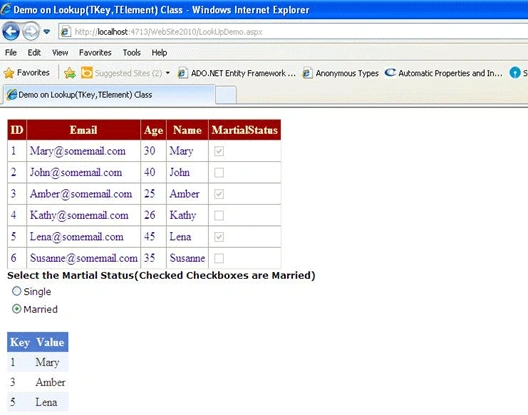Select the Single radio button
The image size is (528, 415).
coord(16,291)
